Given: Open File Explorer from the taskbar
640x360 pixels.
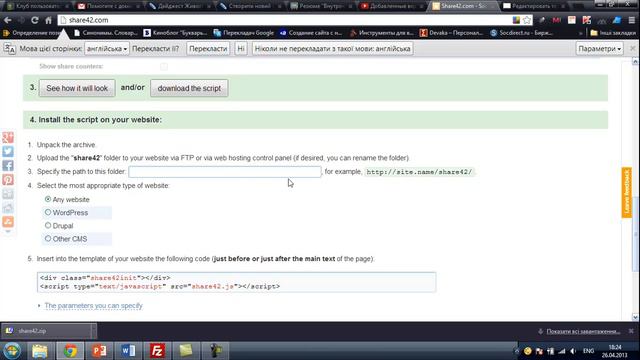Looking at the screenshot, I should (40, 351).
